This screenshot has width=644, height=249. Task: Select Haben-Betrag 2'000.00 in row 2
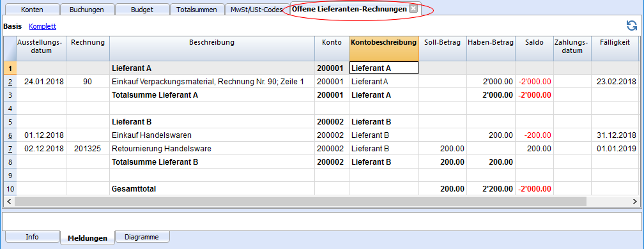click(491, 82)
